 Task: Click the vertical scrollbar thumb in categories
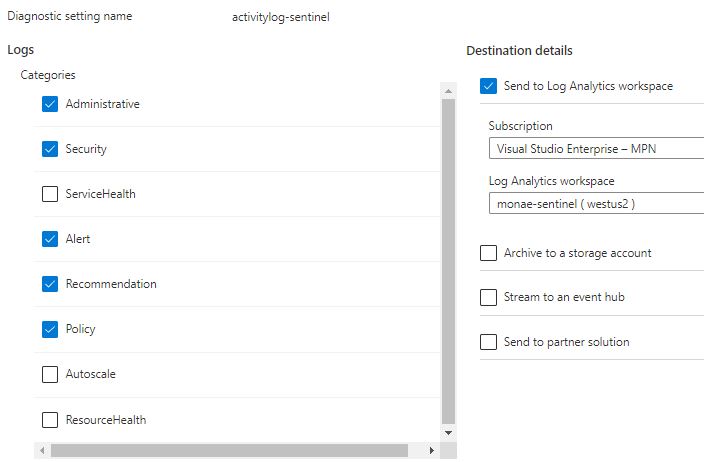click(x=448, y=260)
